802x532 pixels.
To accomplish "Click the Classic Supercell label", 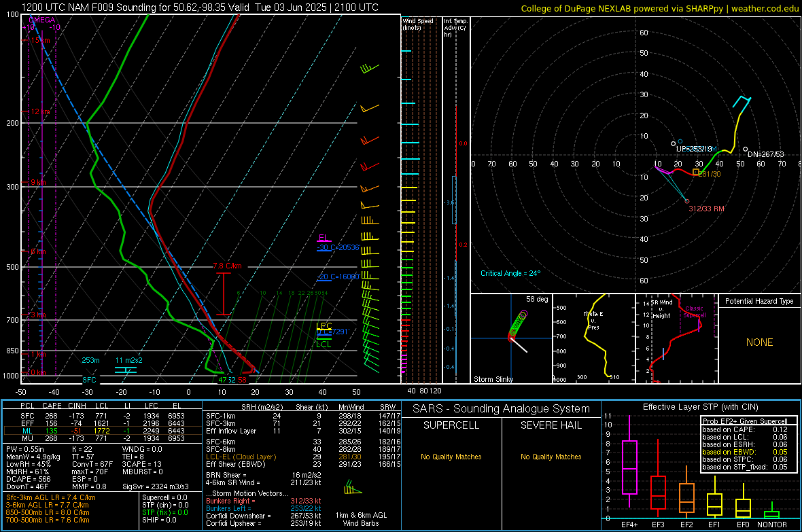I will (x=694, y=312).
